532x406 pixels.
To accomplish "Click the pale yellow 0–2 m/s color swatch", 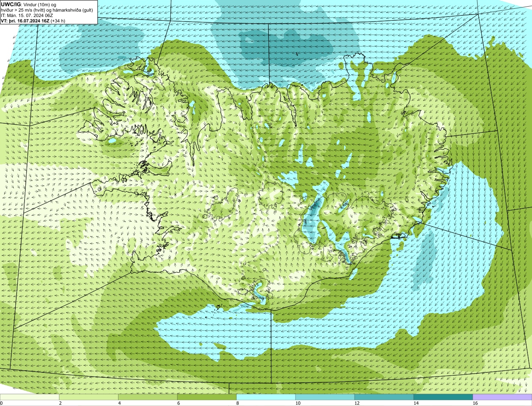I will 30,397.
